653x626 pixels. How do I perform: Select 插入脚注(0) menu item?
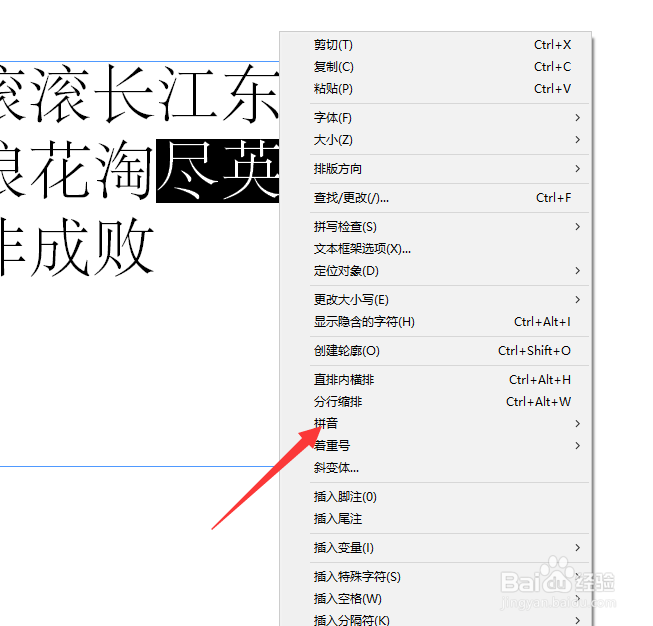(436, 497)
